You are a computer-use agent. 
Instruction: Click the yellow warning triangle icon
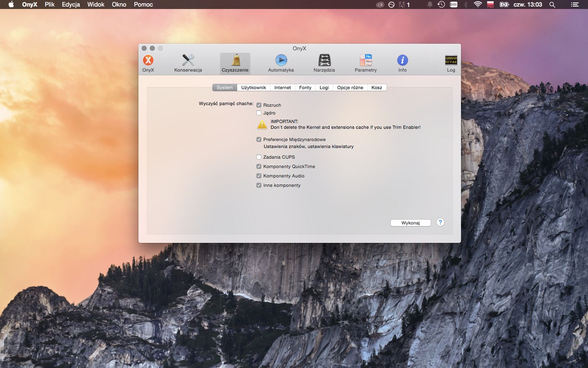tap(262, 124)
